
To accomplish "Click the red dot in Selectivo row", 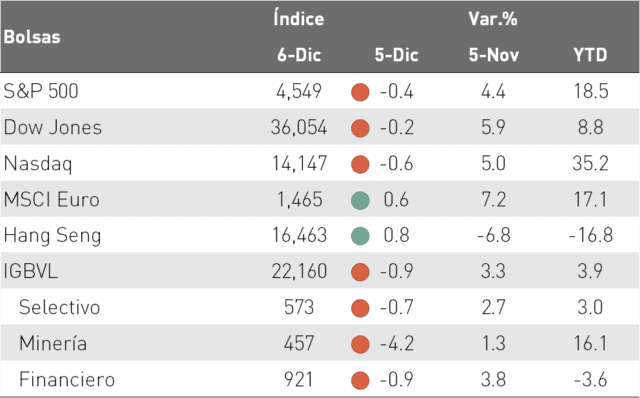I will [x=360, y=308].
